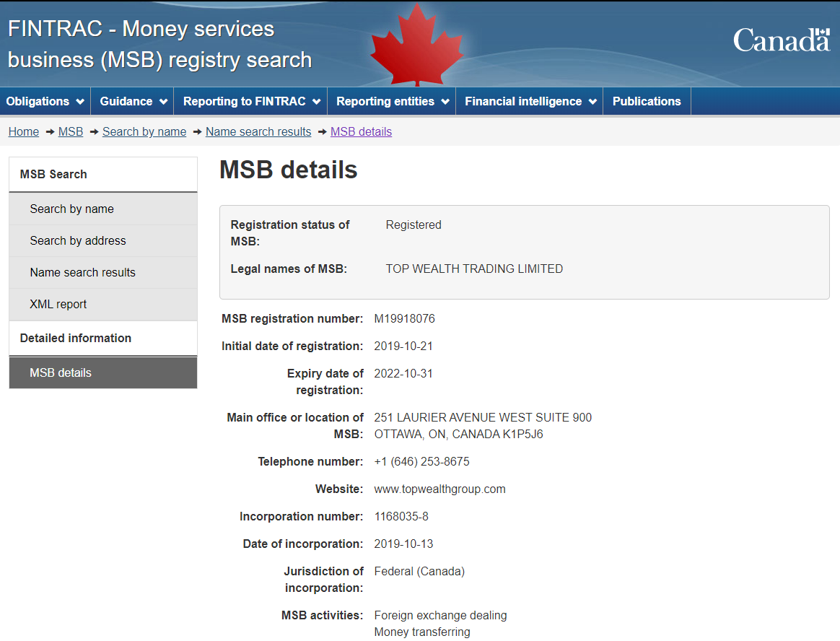Expand the Financial intelligence chevron
This screenshot has width=840, height=641.
click(592, 101)
